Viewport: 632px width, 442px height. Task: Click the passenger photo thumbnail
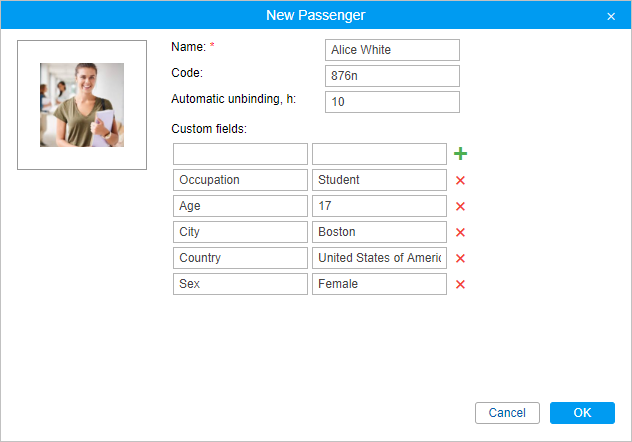click(82, 105)
